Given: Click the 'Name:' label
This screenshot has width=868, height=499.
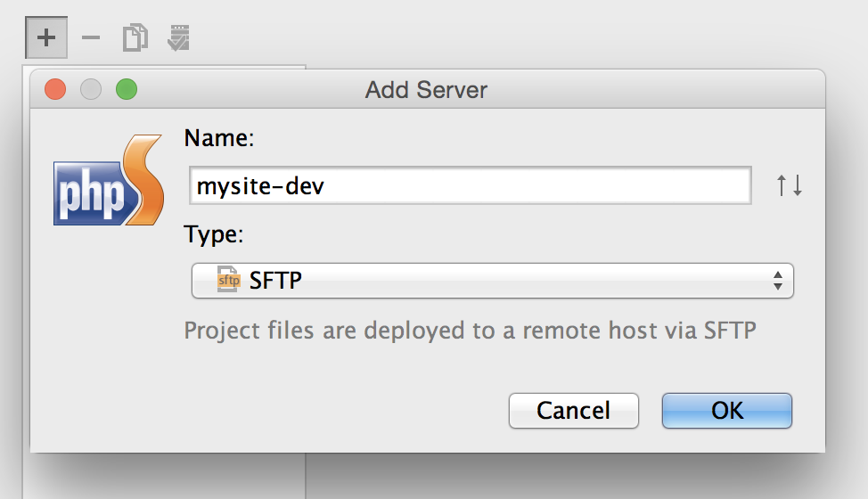Looking at the screenshot, I should (x=219, y=138).
